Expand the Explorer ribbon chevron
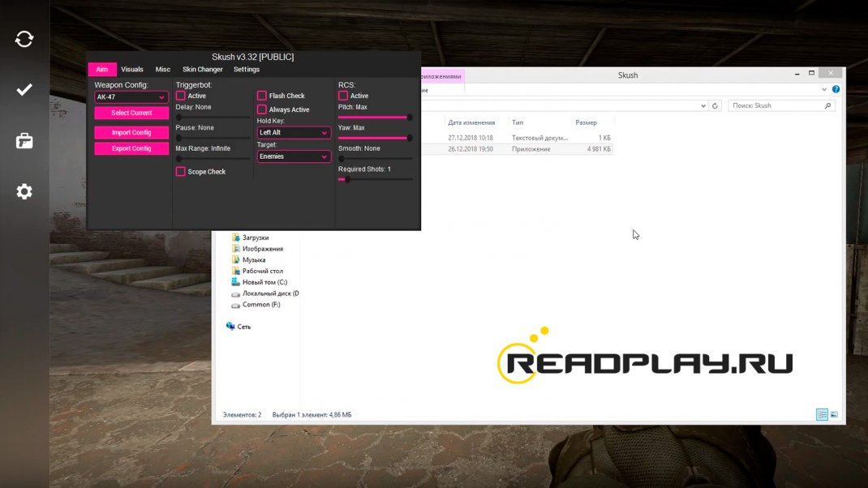 tap(824, 89)
